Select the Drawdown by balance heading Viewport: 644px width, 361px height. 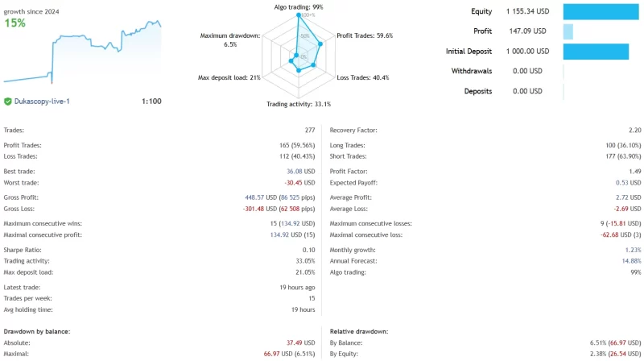pyautogui.click(x=37, y=331)
